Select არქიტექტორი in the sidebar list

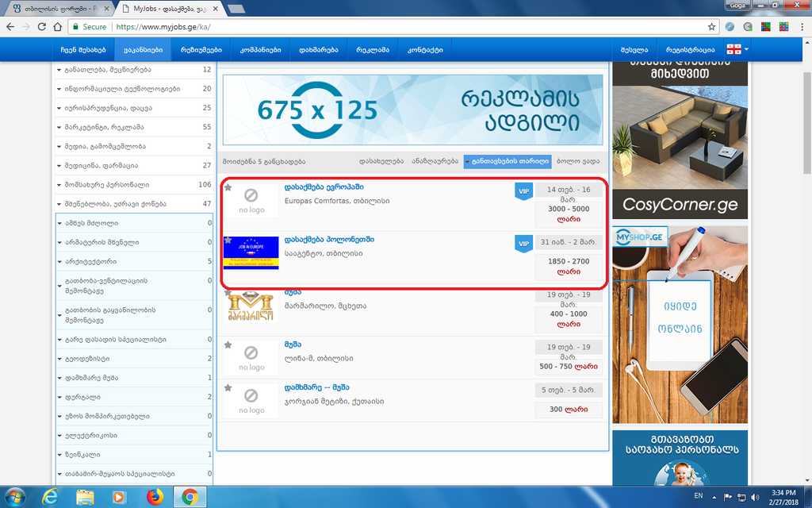pyautogui.click(x=90, y=262)
